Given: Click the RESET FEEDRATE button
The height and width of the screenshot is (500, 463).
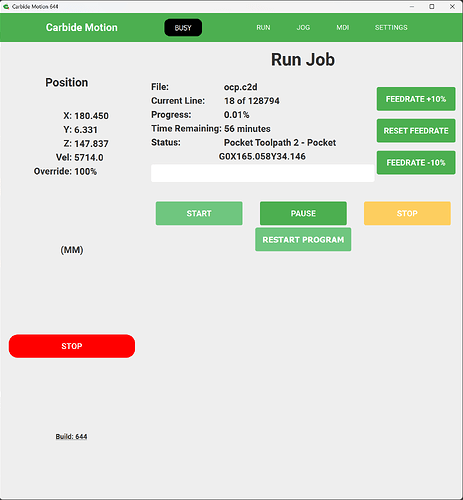Looking at the screenshot, I should coord(416,131).
